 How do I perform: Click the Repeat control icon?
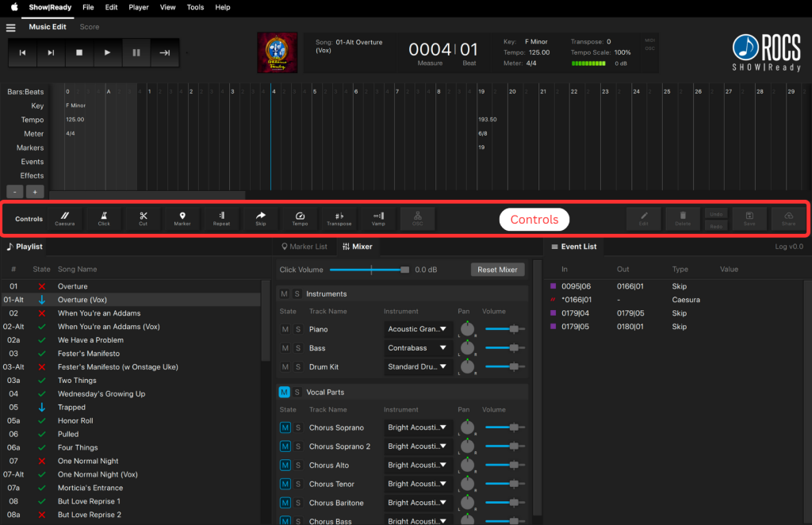click(x=221, y=218)
